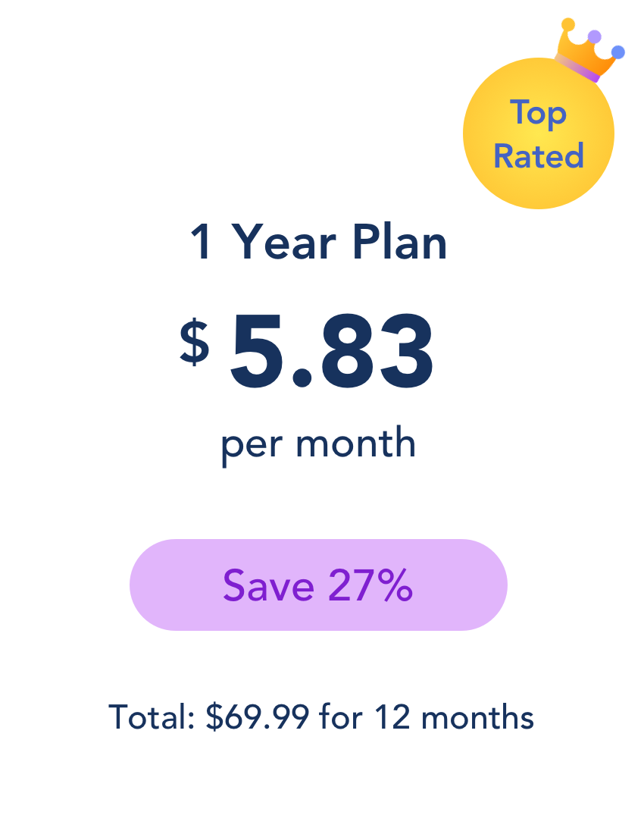Image resolution: width=644 pixels, height=834 pixels.
Task: Click the $69.99 total amount
Action: pyautogui.click(x=258, y=717)
